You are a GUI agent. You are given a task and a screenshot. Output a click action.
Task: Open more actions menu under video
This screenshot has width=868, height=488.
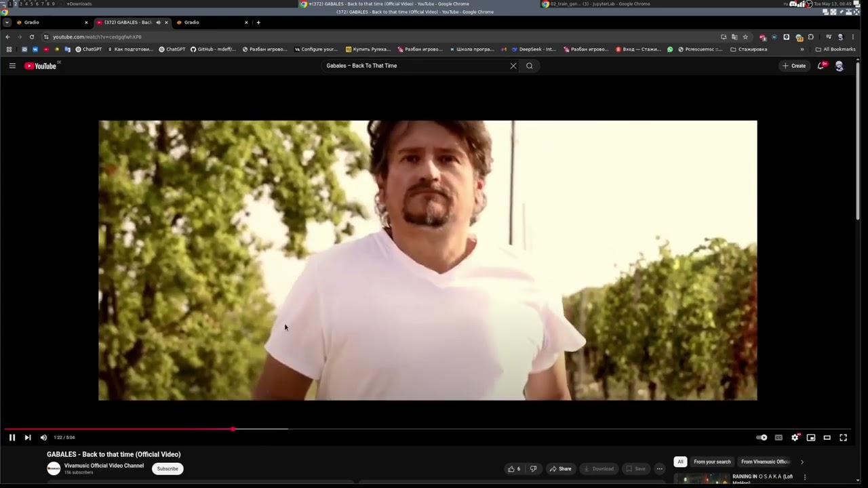pos(659,468)
